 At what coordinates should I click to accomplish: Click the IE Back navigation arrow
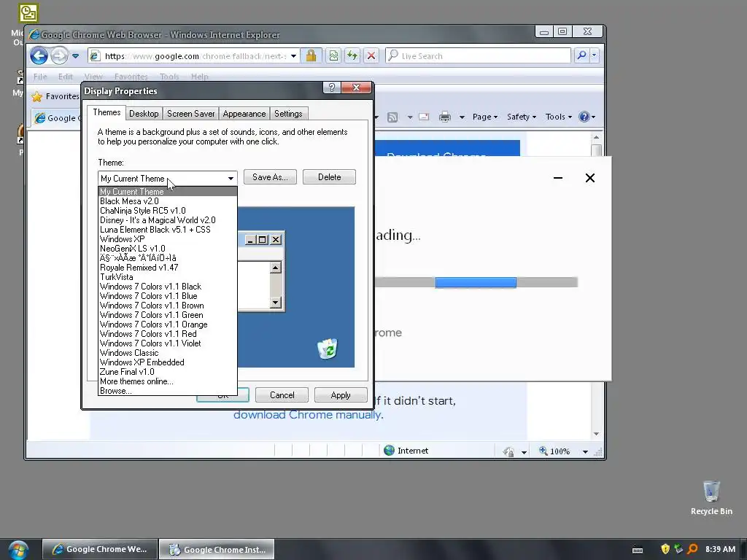(39, 55)
